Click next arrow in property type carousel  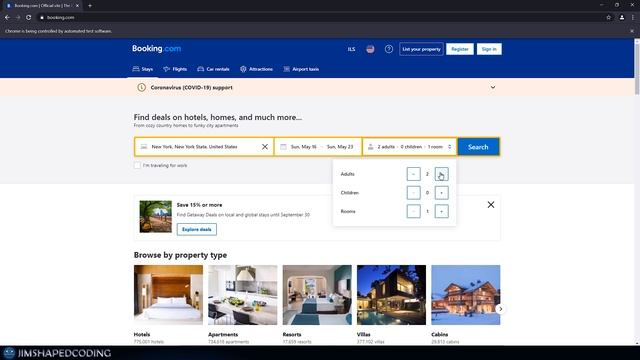tap(500, 309)
